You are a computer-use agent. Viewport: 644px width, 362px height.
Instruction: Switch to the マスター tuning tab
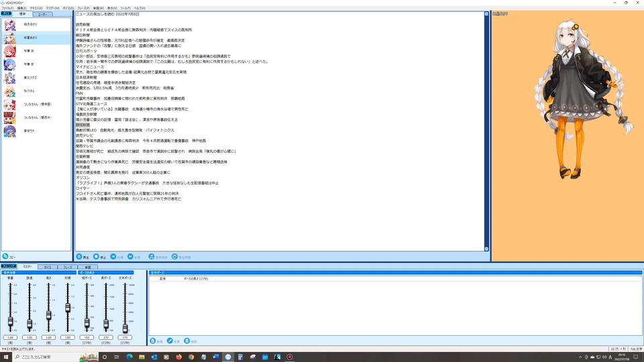(27, 266)
